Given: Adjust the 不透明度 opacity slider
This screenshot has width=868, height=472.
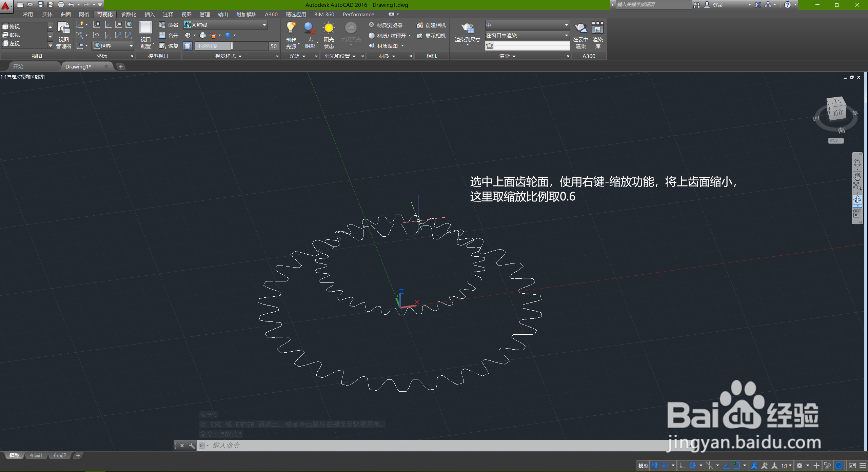Looking at the screenshot, I should tap(232, 46).
